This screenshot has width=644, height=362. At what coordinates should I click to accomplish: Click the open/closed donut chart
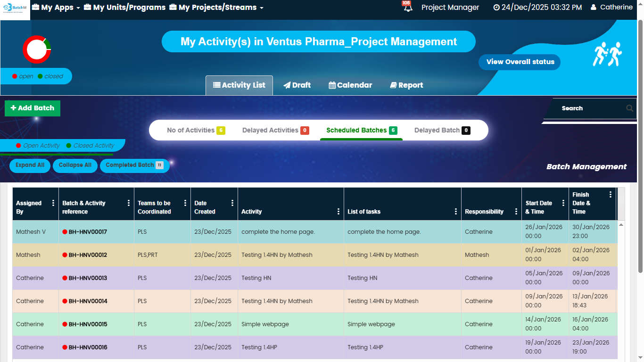[x=37, y=49]
